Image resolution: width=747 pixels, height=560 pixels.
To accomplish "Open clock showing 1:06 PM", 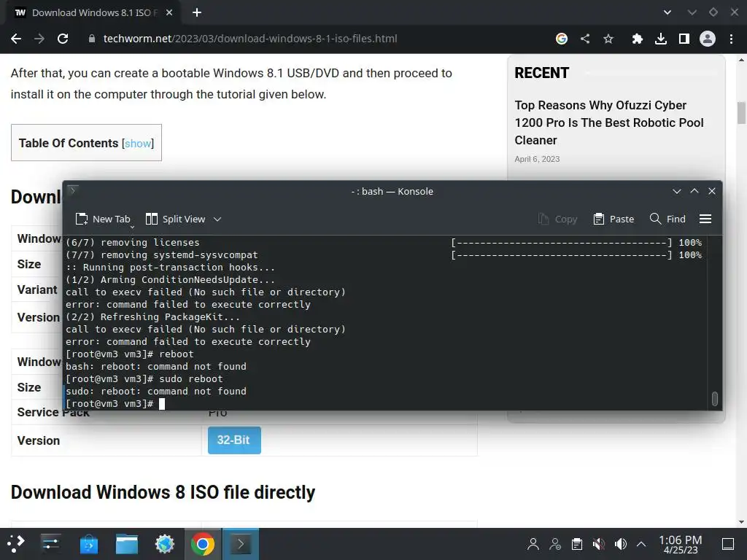I will click(x=681, y=544).
